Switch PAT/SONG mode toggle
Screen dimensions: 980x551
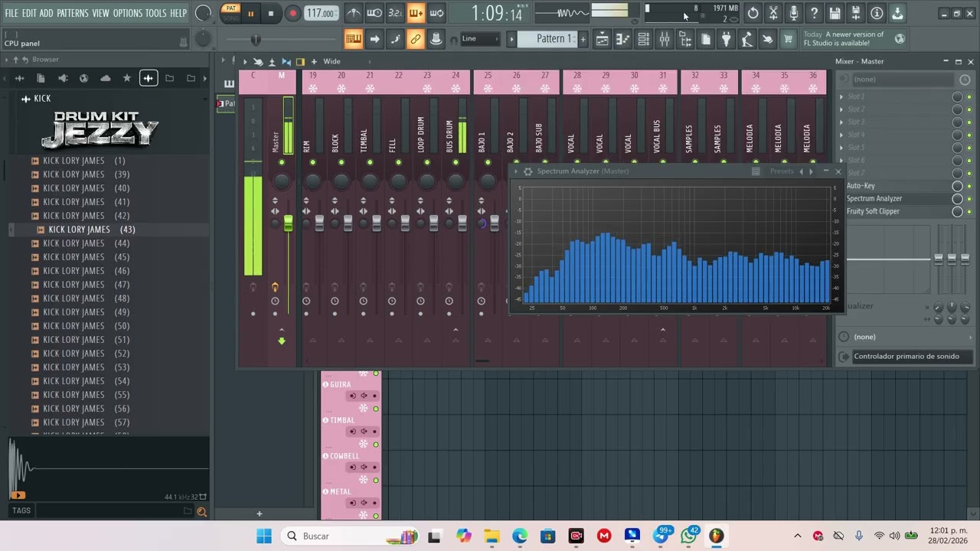tap(230, 13)
